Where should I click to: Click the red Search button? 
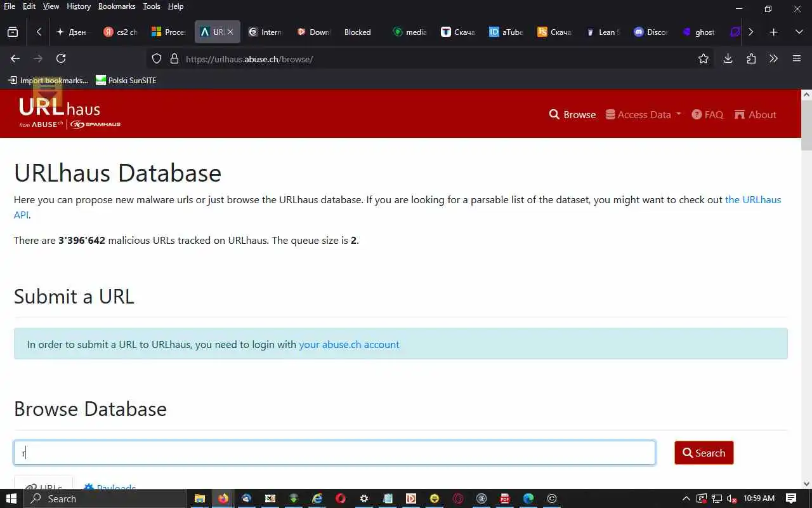pyautogui.click(x=704, y=453)
